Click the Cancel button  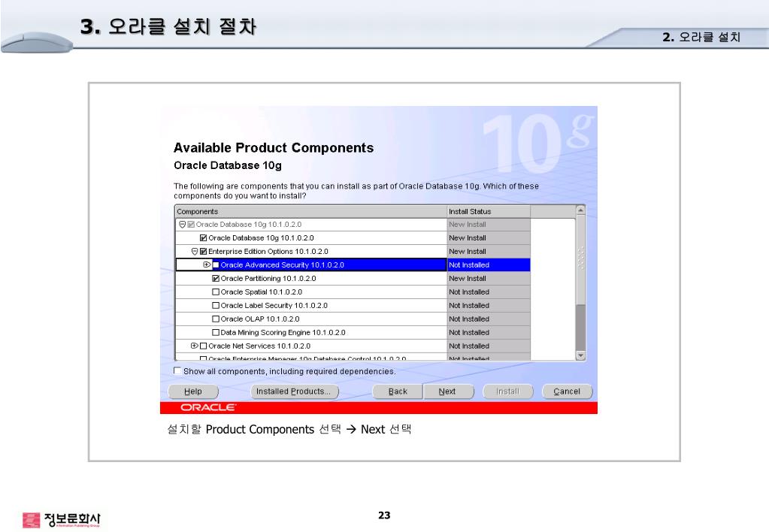[567, 391]
